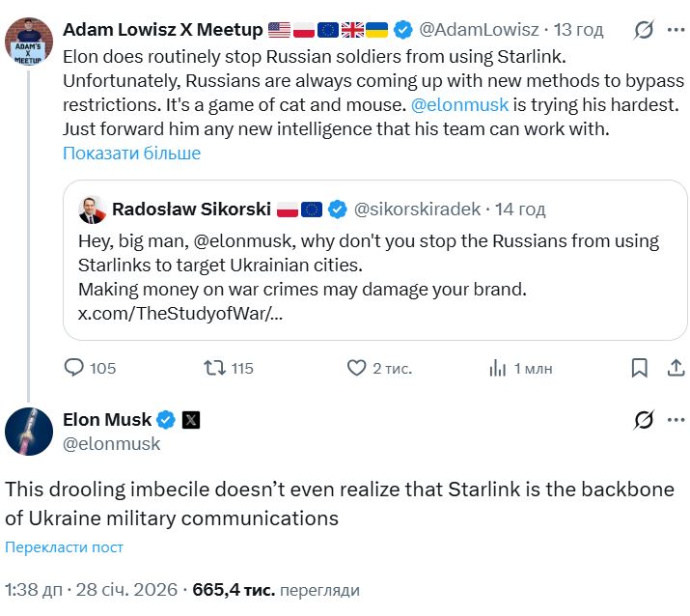Open the x.com/TheStudyofWar link
This screenshot has height=616, width=690.
pyautogui.click(x=179, y=313)
